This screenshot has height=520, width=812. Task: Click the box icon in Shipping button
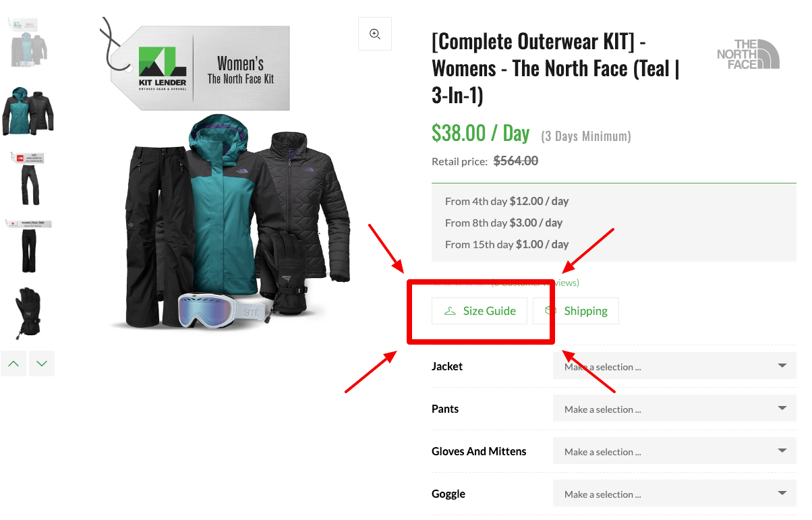pyautogui.click(x=551, y=311)
